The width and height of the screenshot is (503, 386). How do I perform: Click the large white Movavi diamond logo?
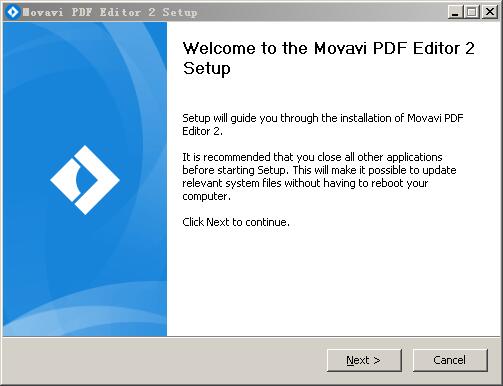(x=85, y=180)
